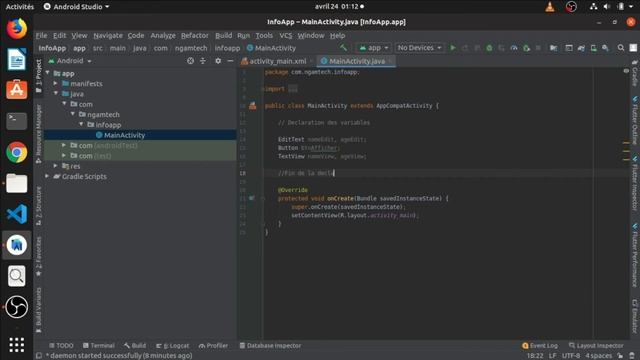Open the Android view selector dropdown
The image size is (640, 360).
(70, 61)
